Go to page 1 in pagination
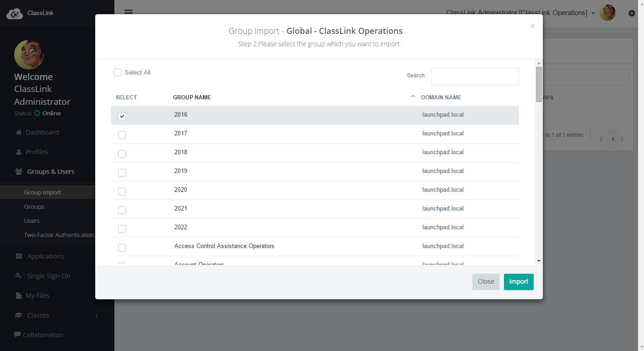This screenshot has width=644, height=351. (x=613, y=139)
